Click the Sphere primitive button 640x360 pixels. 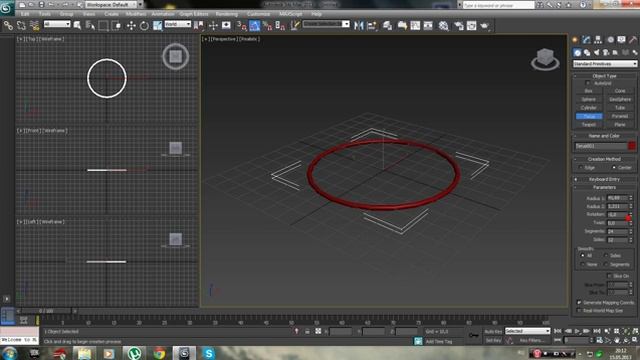pyautogui.click(x=589, y=100)
